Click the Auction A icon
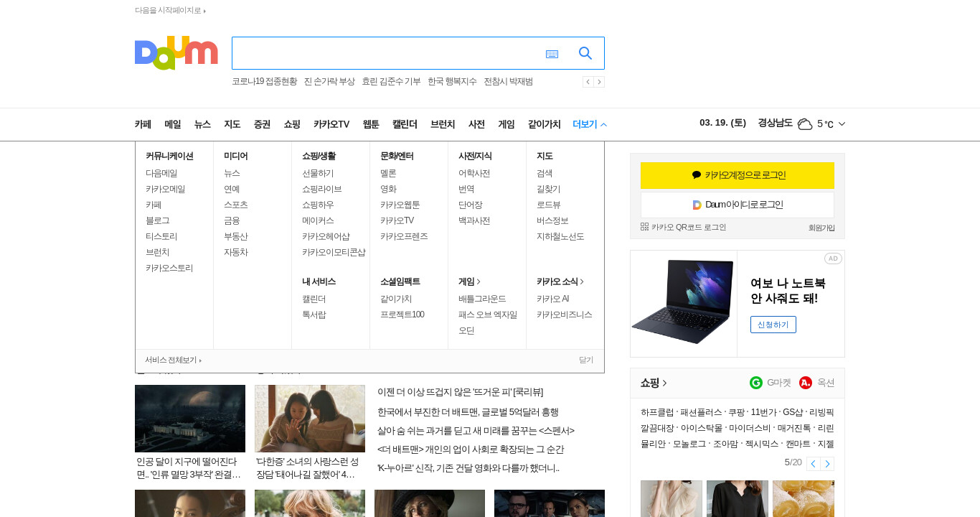The height and width of the screenshot is (517, 980). [x=806, y=383]
